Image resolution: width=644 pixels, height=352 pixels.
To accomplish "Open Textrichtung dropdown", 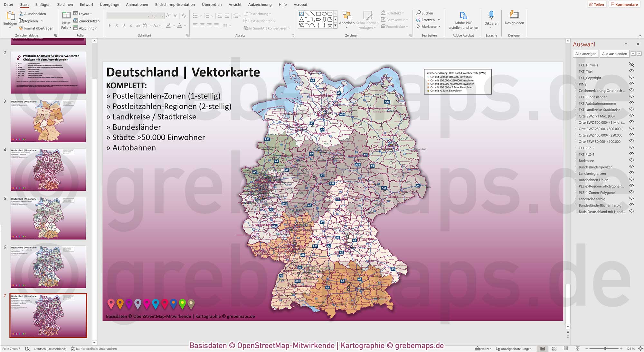I will tap(258, 14).
